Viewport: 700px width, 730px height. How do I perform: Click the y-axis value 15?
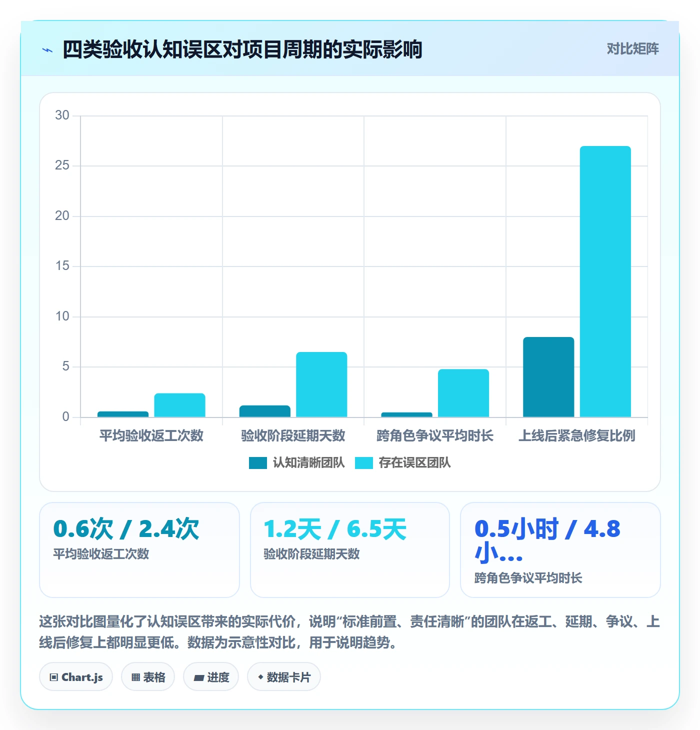(62, 266)
